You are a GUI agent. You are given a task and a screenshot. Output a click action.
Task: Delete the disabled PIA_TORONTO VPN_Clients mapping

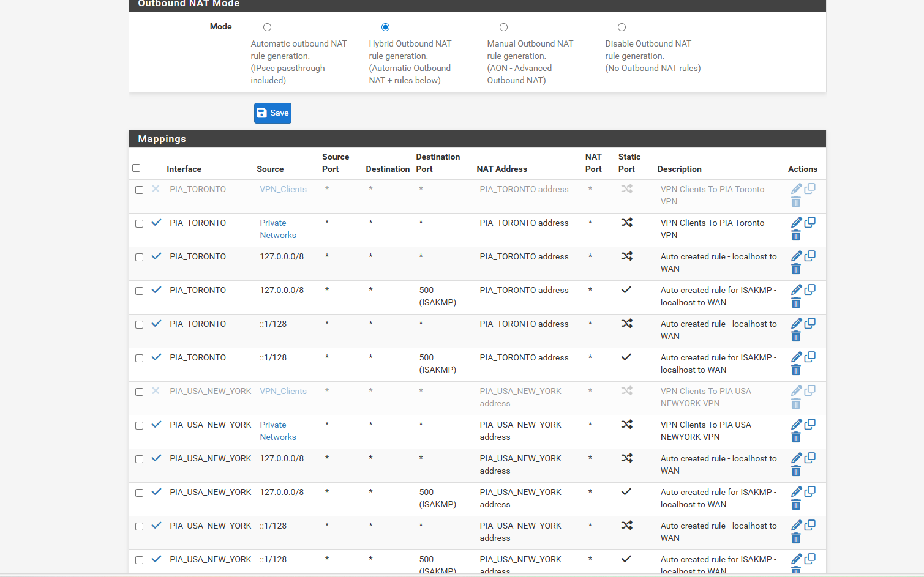pos(796,202)
